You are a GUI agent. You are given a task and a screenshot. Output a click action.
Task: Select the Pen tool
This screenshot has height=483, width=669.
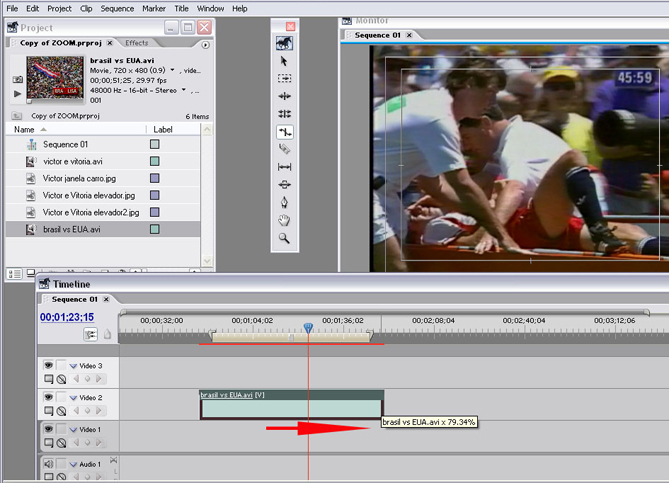pos(284,203)
